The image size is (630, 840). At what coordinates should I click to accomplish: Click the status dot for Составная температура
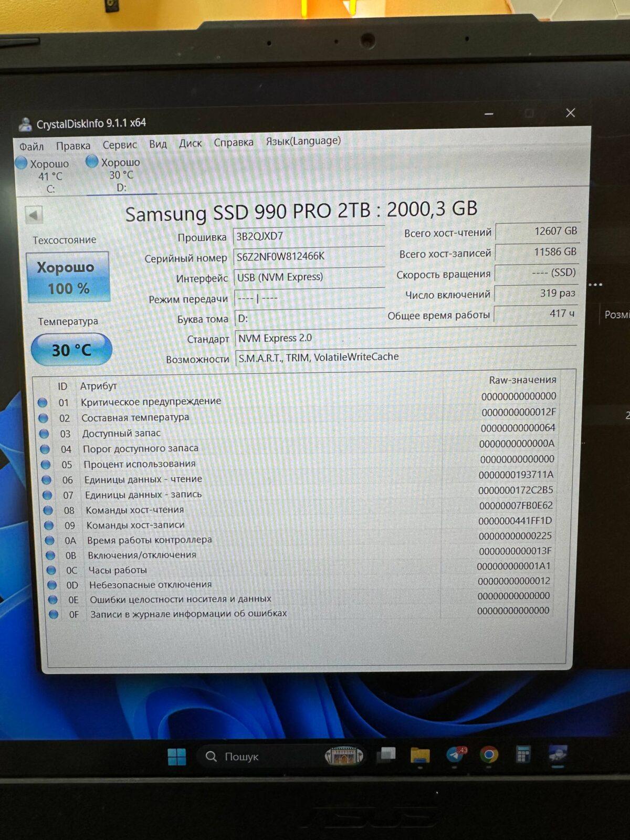coord(44,418)
